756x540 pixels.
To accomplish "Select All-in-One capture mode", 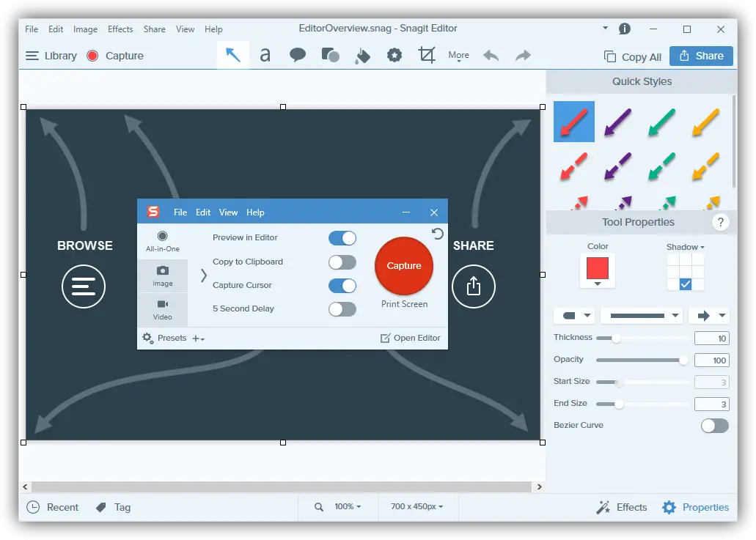I will 163,242.
